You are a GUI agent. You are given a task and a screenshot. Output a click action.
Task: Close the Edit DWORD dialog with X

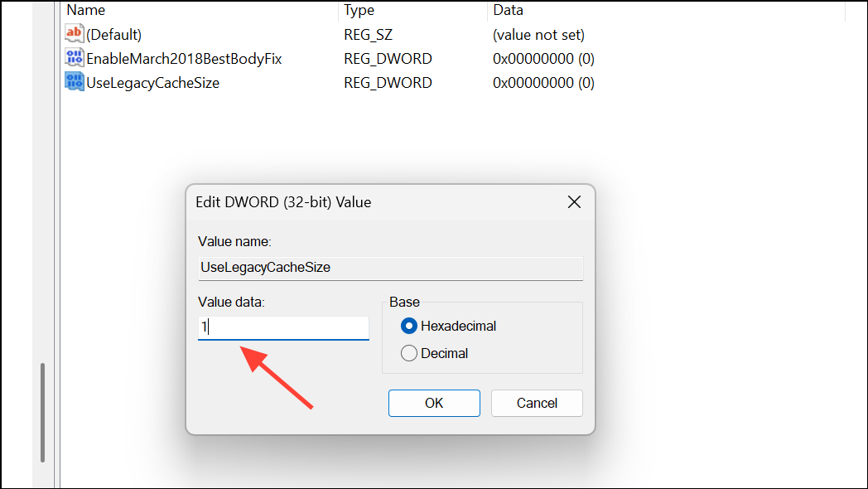(x=574, y=202)
